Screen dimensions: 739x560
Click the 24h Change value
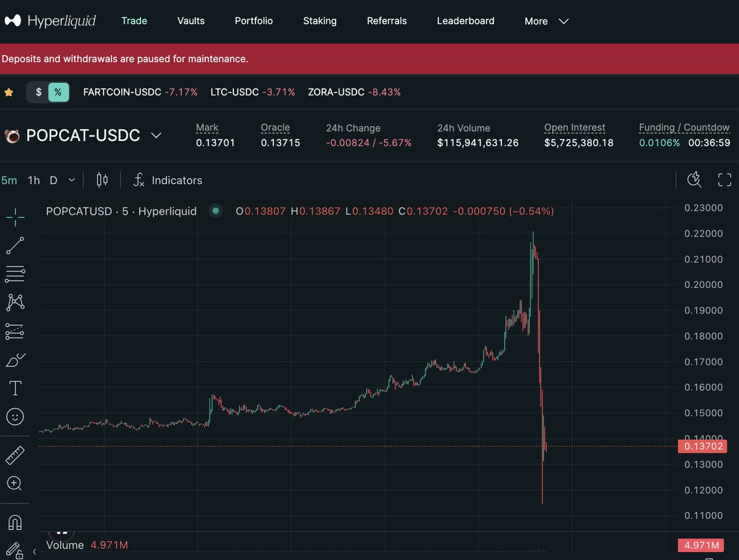369,143
